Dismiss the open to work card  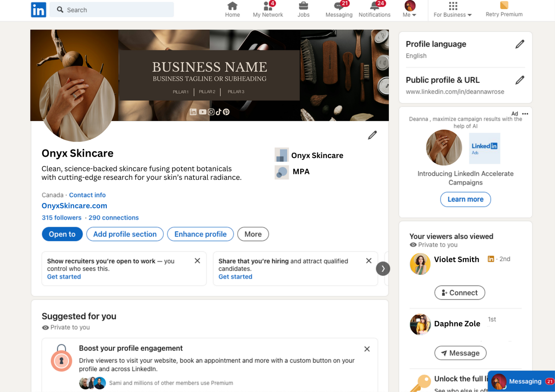pos(197,261)
